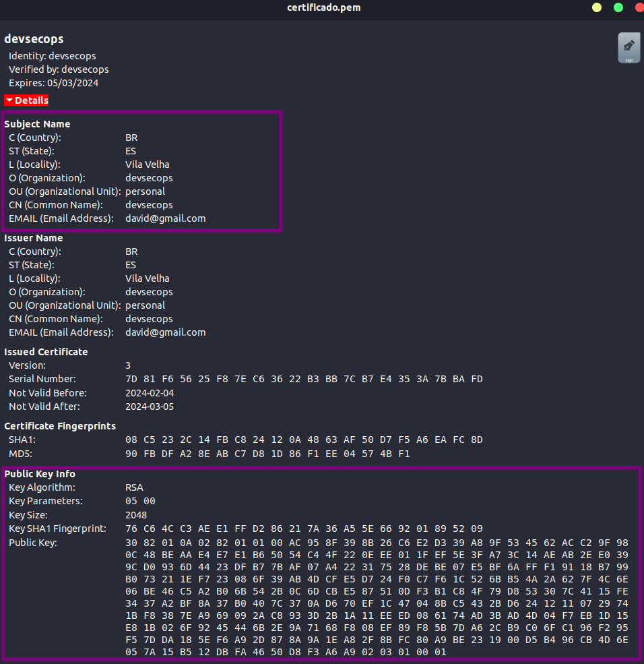The image size is (644, 664).
Task: Maximize window with the green button
Action: pyautogui.click(x=618, y=7)
